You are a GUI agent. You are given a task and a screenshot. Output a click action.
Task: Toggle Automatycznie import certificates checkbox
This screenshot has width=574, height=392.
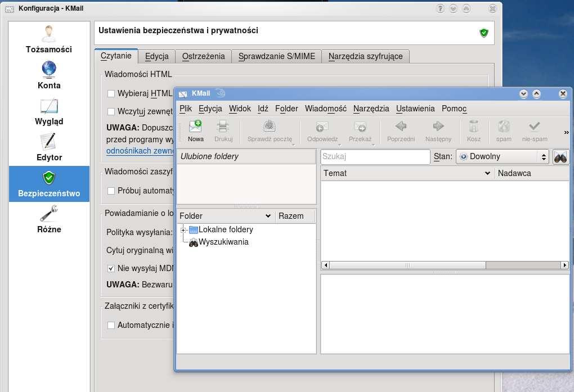(111, 325)
